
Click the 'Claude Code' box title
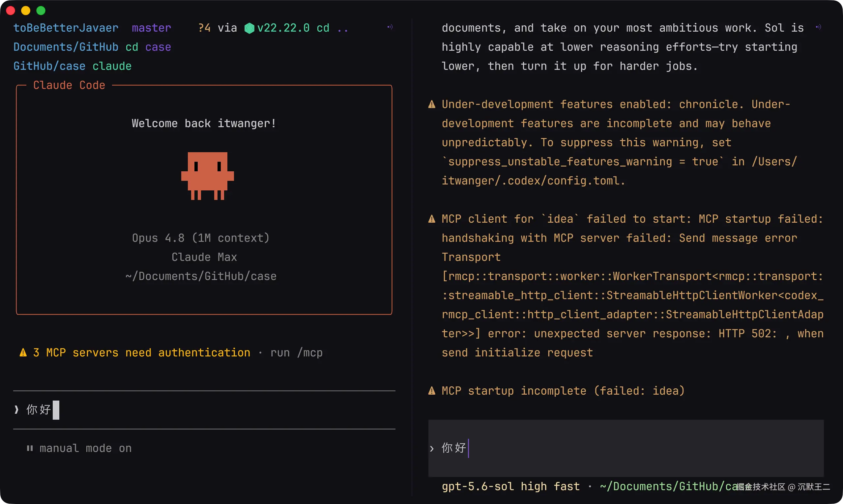69,85
